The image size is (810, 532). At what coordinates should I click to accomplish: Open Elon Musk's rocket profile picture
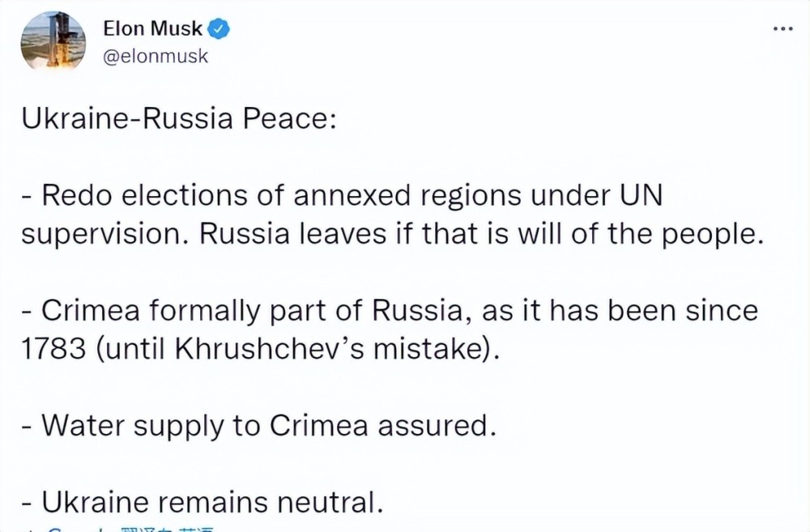click(53, 40)
